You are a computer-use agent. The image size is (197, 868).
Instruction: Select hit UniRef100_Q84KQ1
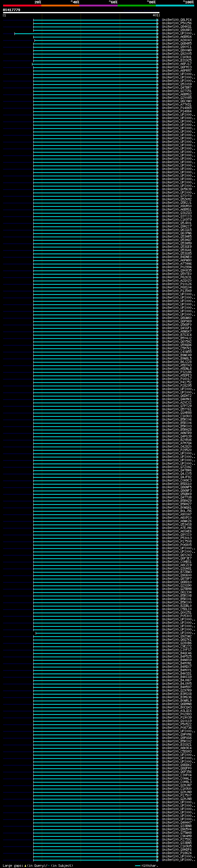[x=177, y=26]
